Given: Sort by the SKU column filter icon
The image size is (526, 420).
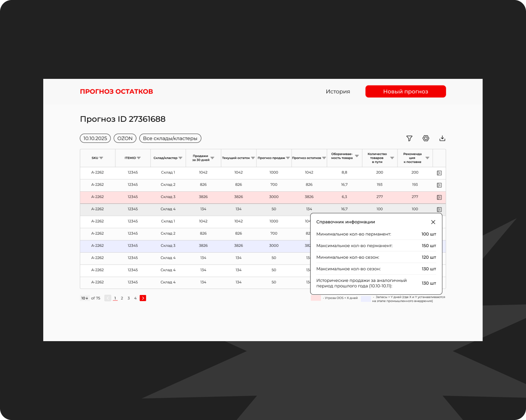Looking at the screenshot, I should click(x=101, y=158).
